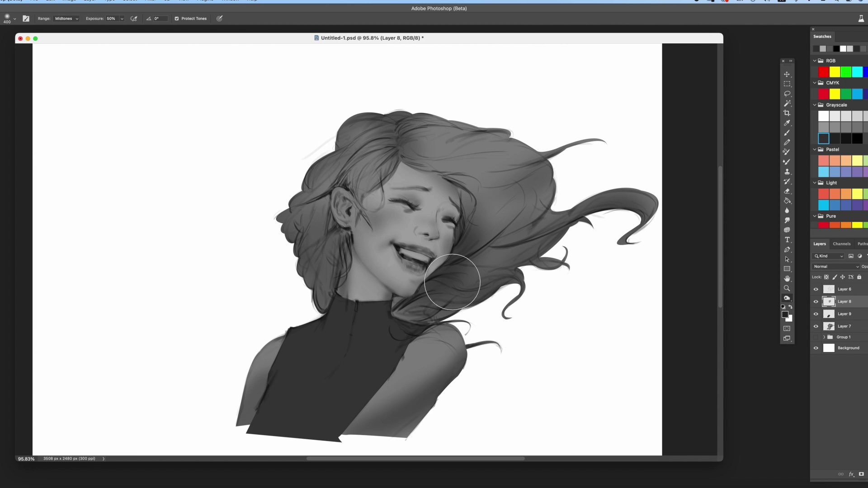Image resolution: width=868 pixels, height=488 pixels.
Task: Toggle the Protect Tones checkbox
Action: tap(177, 19)
